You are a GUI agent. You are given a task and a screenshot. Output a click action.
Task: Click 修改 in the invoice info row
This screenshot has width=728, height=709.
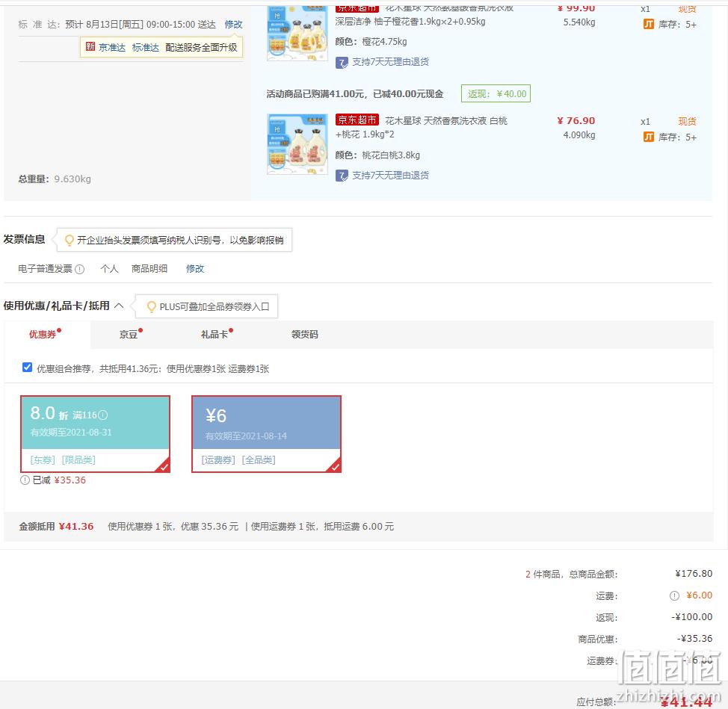coord(195,269)
